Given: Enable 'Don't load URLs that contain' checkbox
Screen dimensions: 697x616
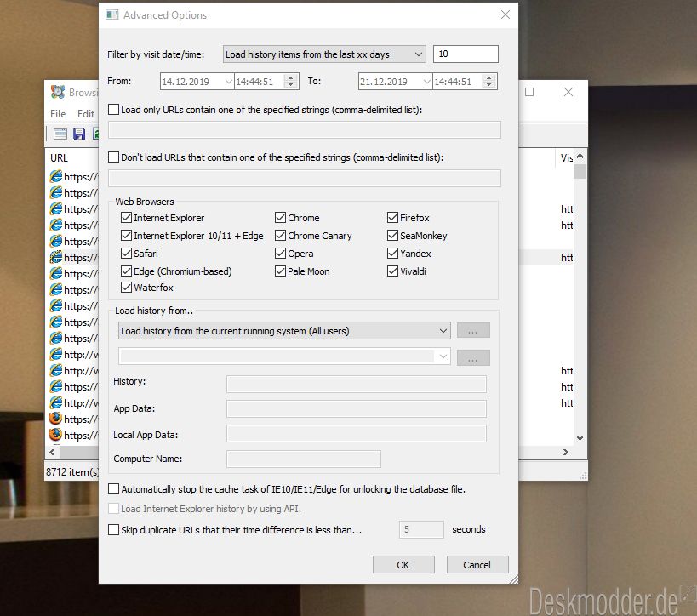Looking at the screenshot, I should point(114,157).
